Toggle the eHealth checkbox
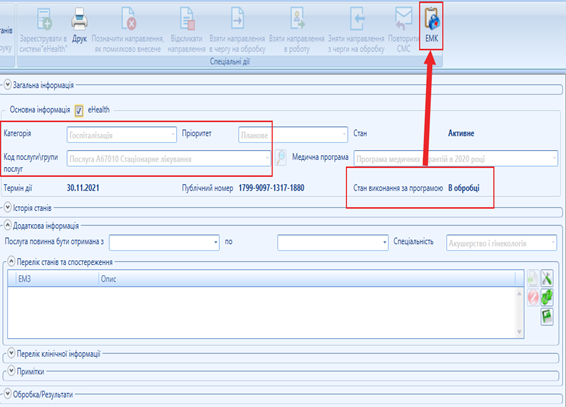Screen dimensions: 566x407 (x=79, y=110)
